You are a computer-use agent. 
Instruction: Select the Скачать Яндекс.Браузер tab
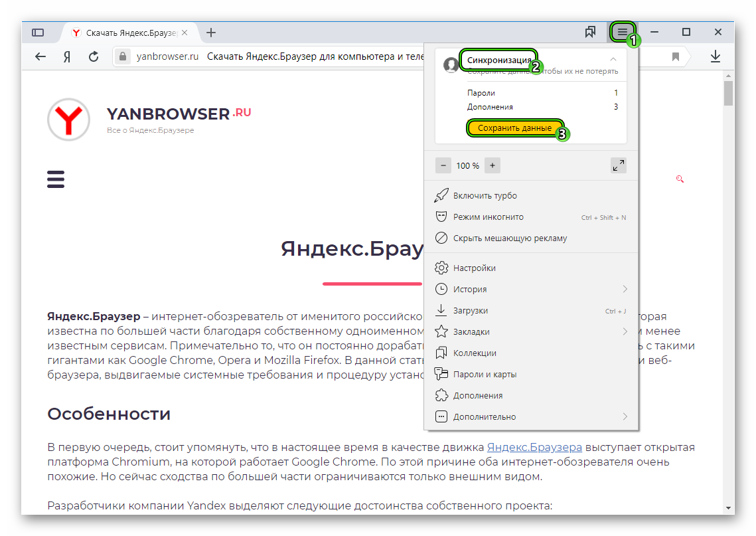(131, 33)
